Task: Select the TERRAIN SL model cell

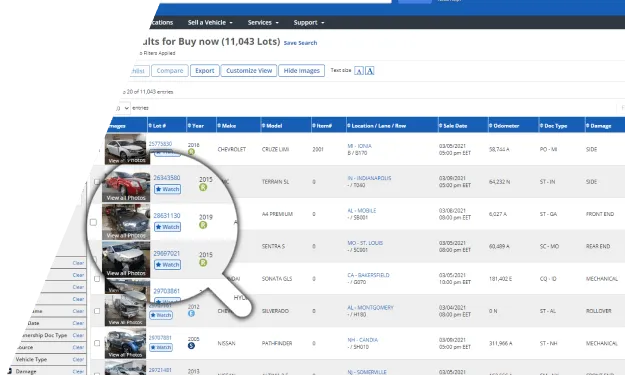Action: coord(275,182)
